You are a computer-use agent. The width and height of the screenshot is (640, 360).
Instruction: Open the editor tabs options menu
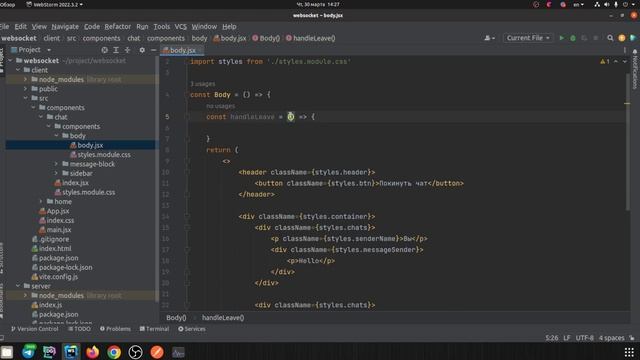(624, 50)
